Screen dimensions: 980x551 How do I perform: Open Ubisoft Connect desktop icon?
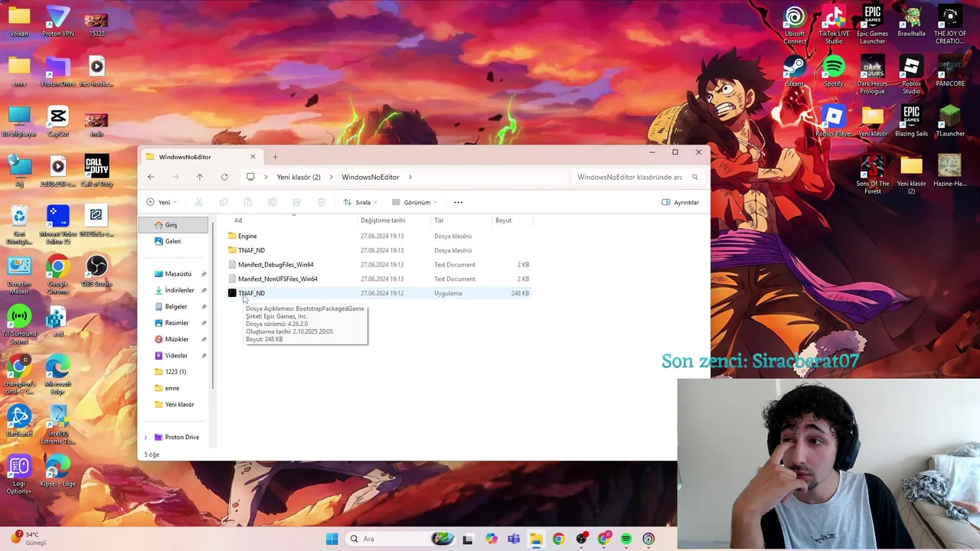pyautogui.click(x=795, y=24)
